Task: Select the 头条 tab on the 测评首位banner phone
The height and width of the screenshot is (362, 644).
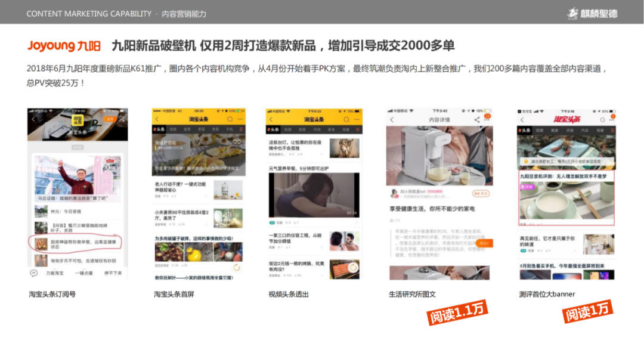Action: click(525, 130)
